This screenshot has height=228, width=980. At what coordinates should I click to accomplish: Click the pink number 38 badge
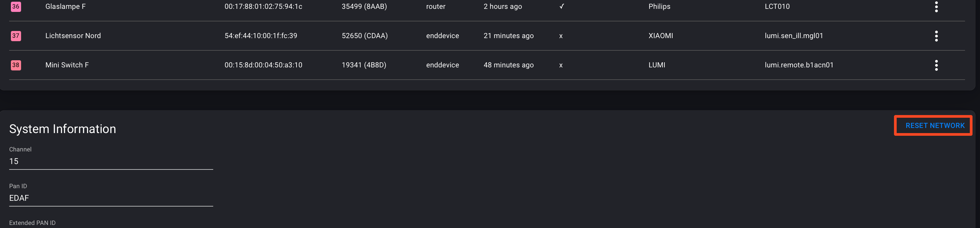pos(16,65)
